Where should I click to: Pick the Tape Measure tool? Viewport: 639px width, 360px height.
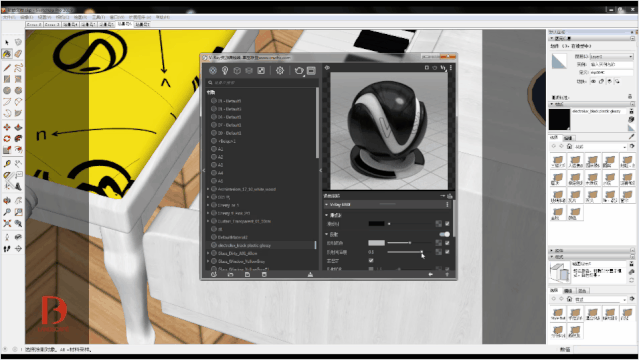click(x=7, y=164)
